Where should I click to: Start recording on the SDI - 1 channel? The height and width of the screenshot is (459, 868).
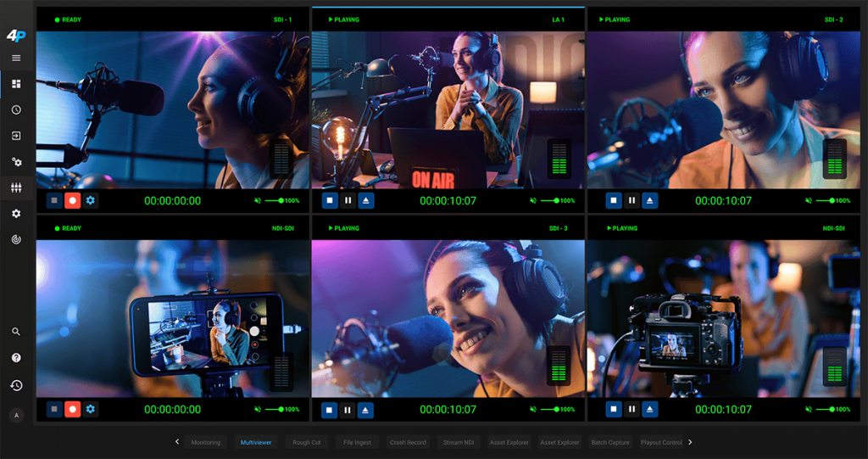[73, 201]
